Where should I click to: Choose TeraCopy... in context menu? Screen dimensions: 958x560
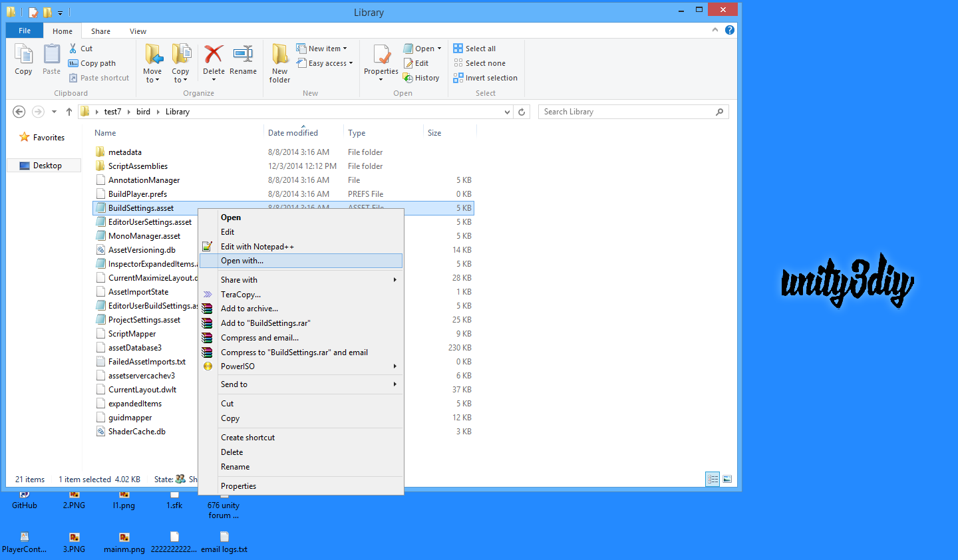pos(302,295)
